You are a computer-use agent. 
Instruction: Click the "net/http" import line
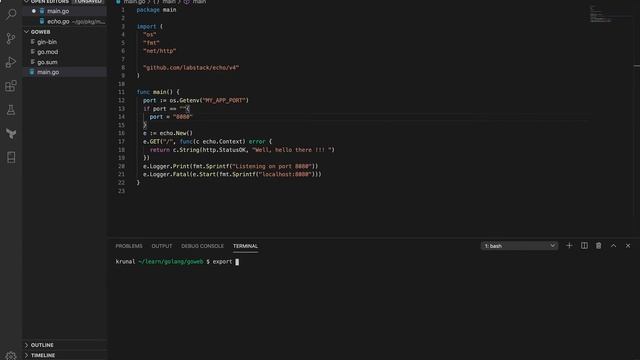[160, 51]
